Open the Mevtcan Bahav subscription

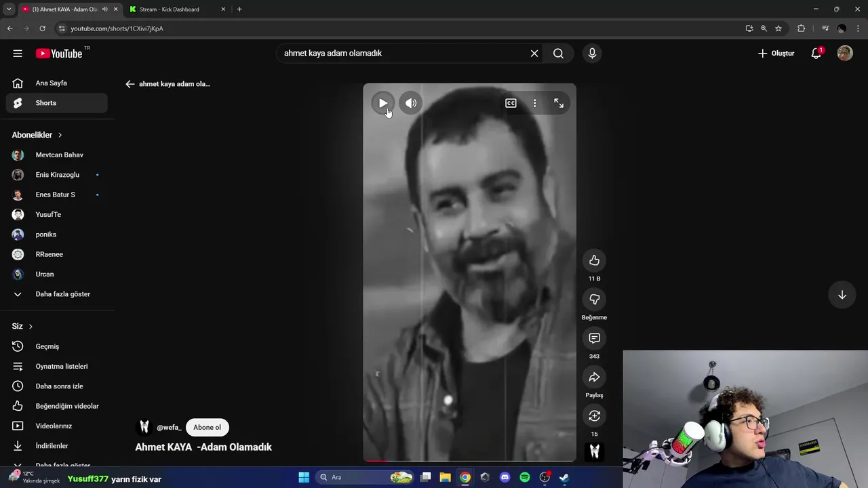(57, 155)
